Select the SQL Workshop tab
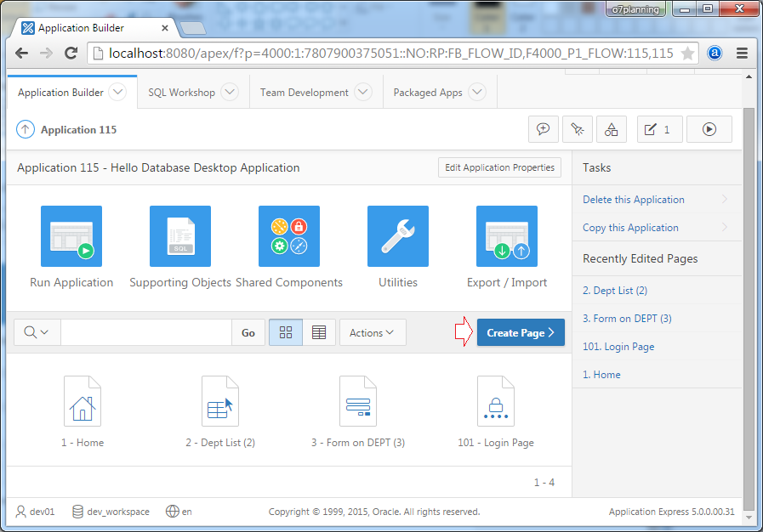 coord(193,93)
